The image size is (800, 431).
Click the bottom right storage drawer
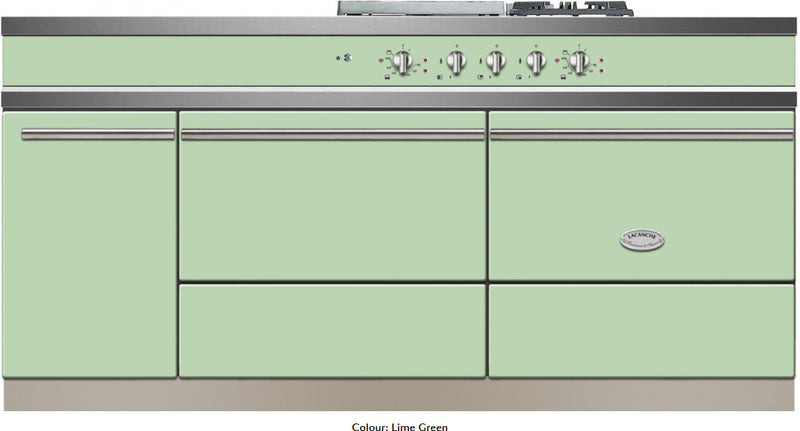[641, 331]
